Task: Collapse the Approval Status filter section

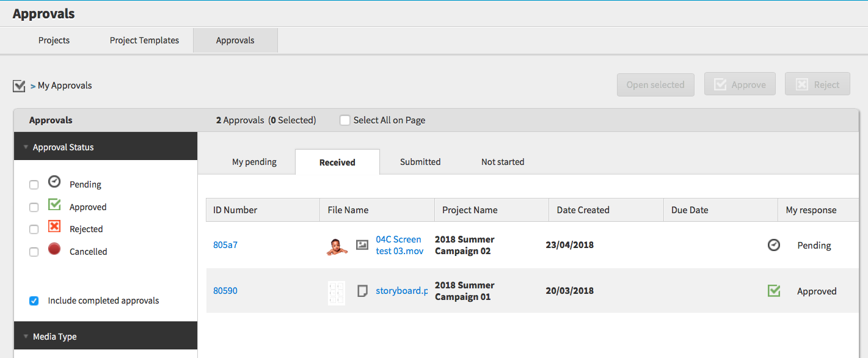Action: click(x=26, y=147)
